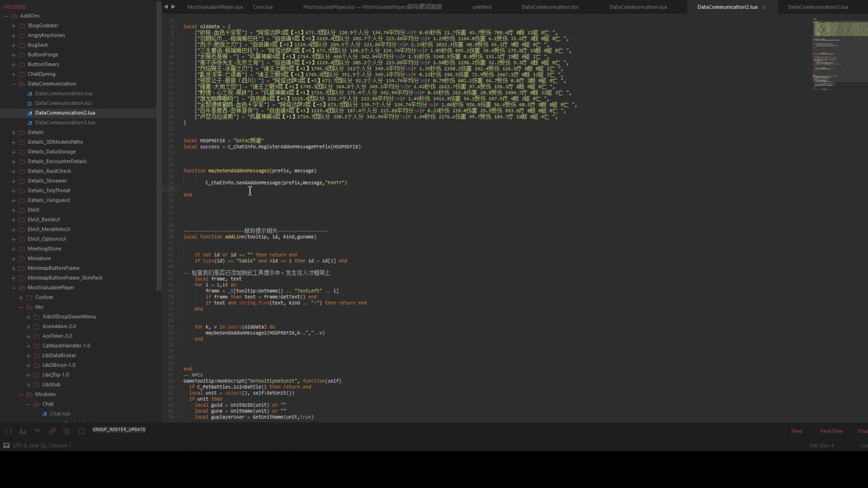The image size is (868, 488).
Task: Click the folder icon beside AceAddon-3.0
Action: [x=37, y=327]
